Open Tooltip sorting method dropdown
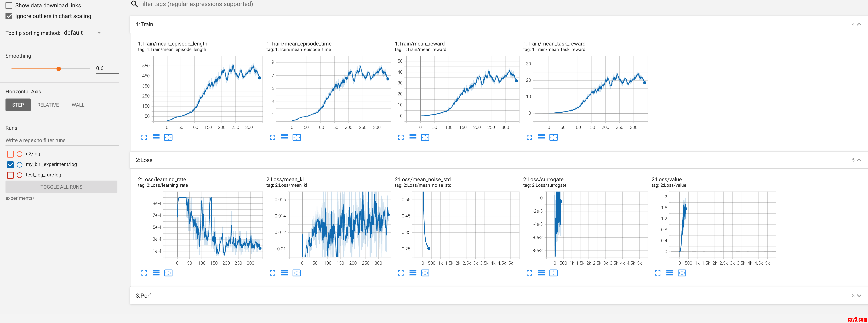The height and width of the screenshot is (323, 868). click(83, 33)
